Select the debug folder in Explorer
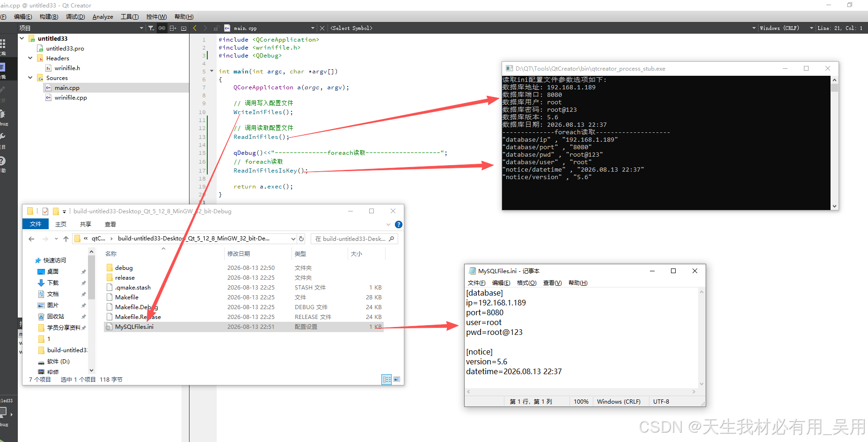This screenshot has height=442, width=868. tap(124, 268)
